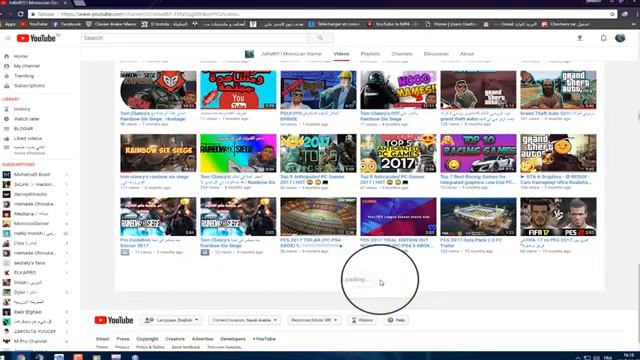Click the M Pro Channel avatar
This screenshot has width=640, height=360.
pos(7,341)
